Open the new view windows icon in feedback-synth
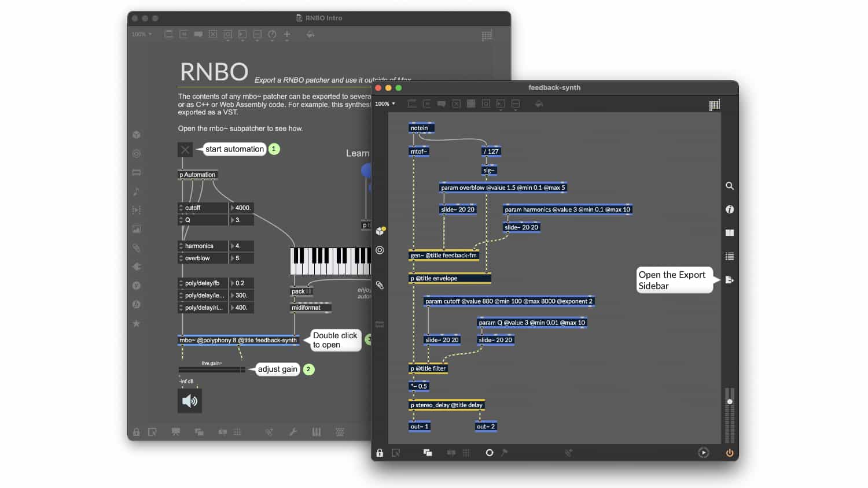The image size is (868, 488). point(428,453)
